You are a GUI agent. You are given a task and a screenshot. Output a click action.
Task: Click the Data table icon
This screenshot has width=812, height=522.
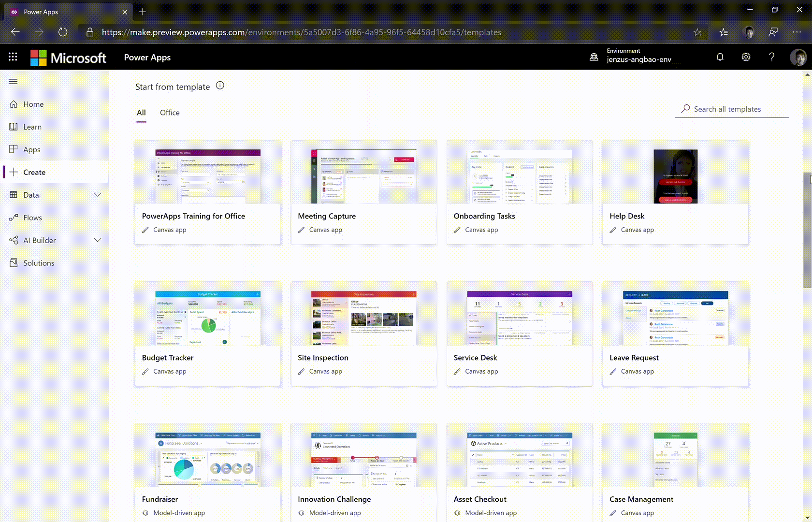14,195
